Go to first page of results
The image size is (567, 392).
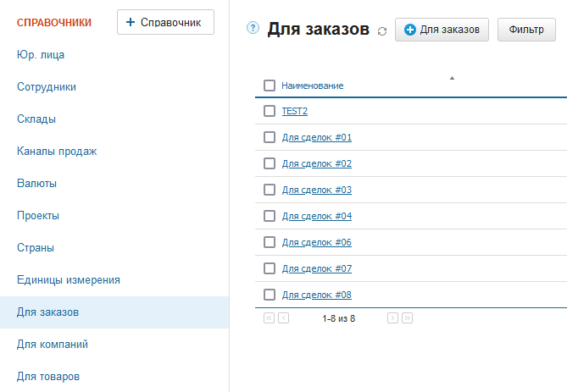click(x=270, y=318)
